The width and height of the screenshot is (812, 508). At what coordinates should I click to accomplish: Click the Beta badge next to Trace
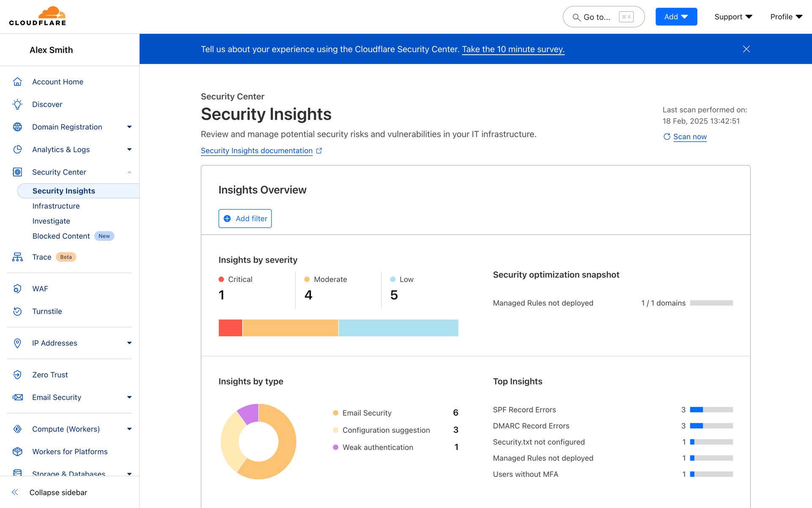pos(66,257)
